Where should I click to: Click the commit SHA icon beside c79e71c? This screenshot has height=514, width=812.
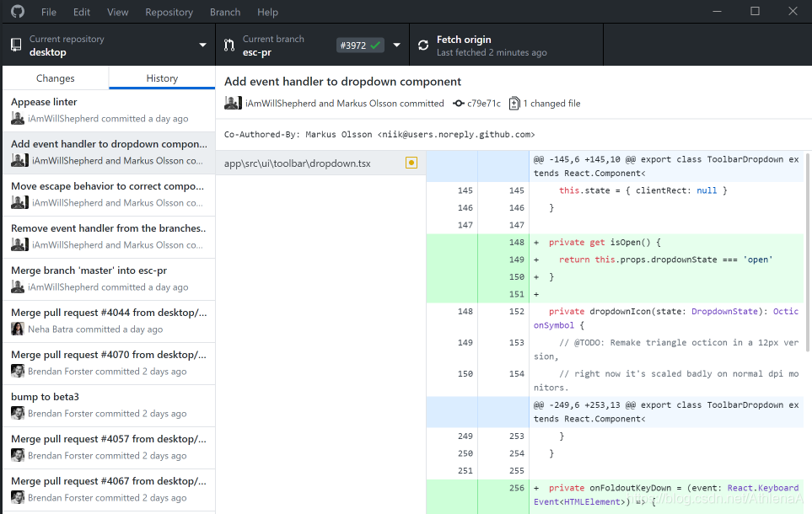459,104
